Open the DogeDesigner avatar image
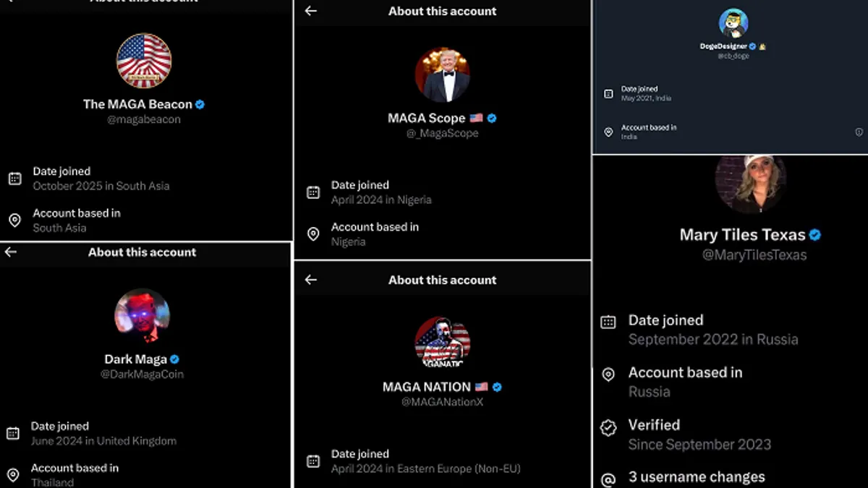868x488 pixels. coord(733,23)
